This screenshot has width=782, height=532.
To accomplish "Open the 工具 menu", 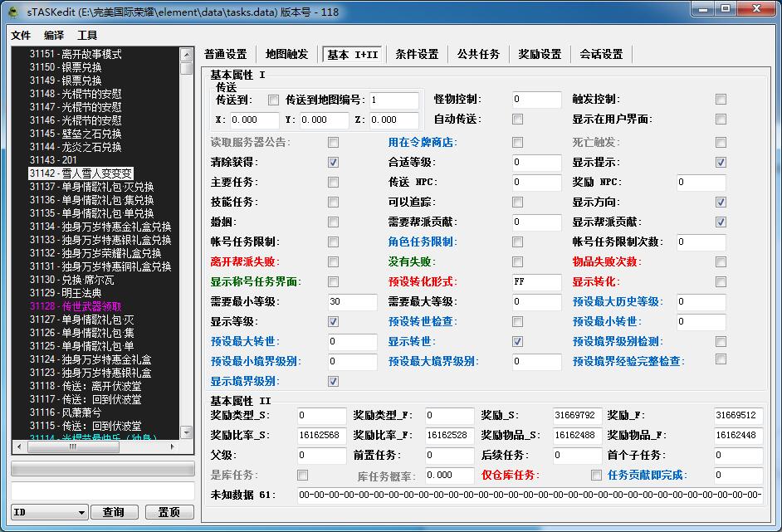I will tap(87, 36).
